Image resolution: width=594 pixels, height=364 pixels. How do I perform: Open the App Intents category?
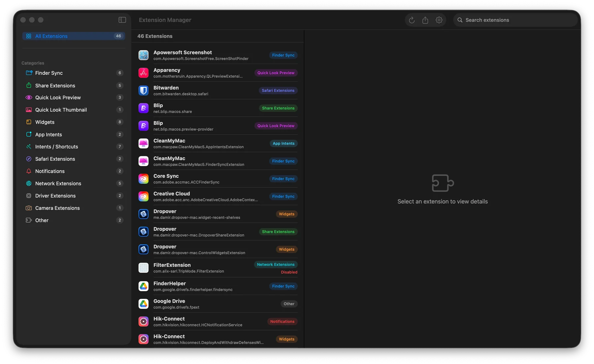pyautogui.click(x=74, y=134)
